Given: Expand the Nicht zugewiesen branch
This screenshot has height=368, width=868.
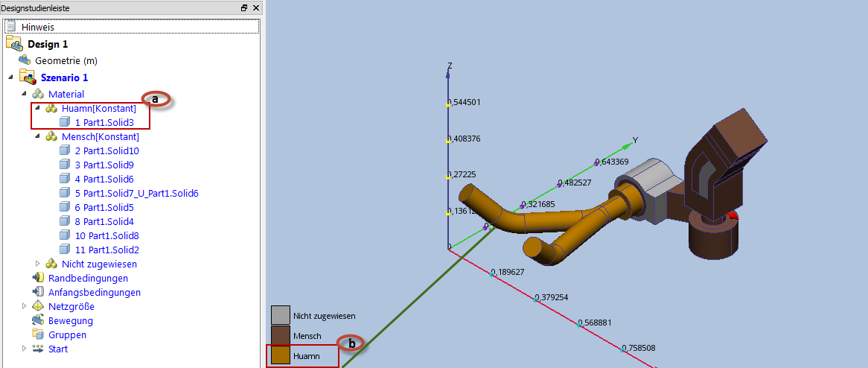Looking at the screenshot, I should (38, 264).
